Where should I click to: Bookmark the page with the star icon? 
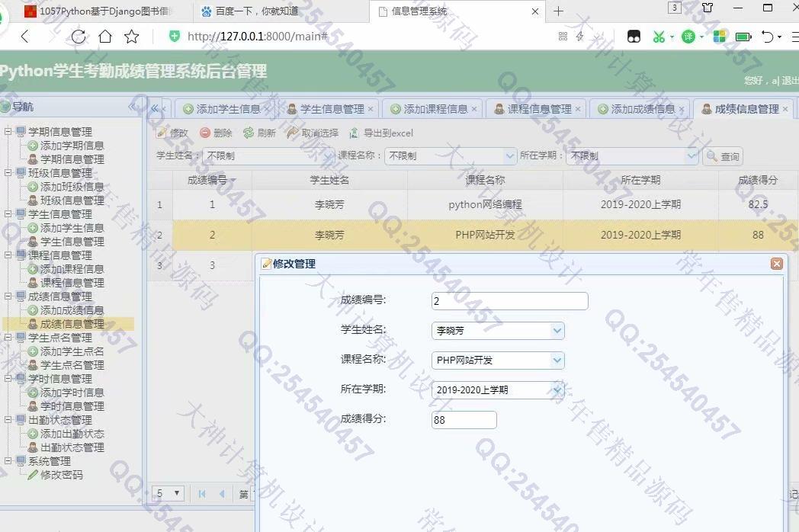pos(131,37)
